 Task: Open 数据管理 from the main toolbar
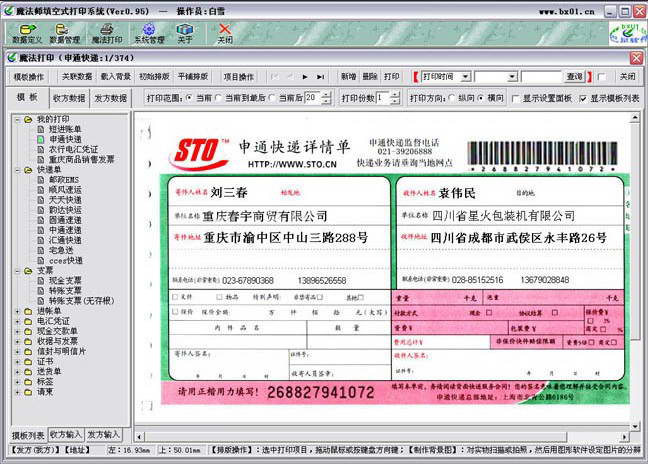coord(64,33)
